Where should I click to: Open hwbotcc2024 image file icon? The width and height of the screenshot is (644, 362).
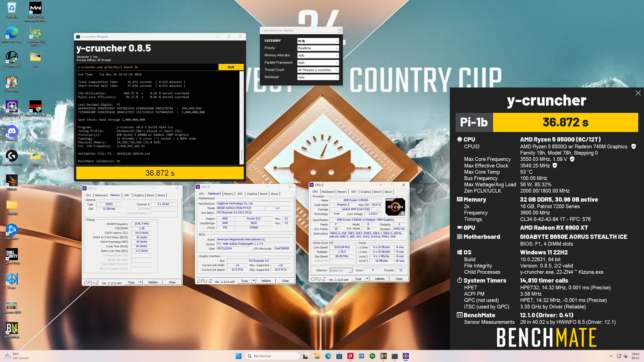point(12,308)
